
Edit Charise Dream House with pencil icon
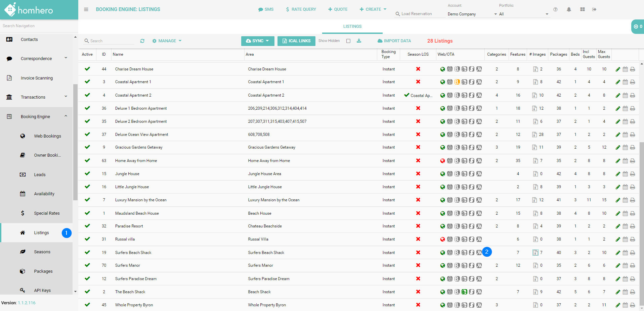pyautogui.click(x=617, y=69)
